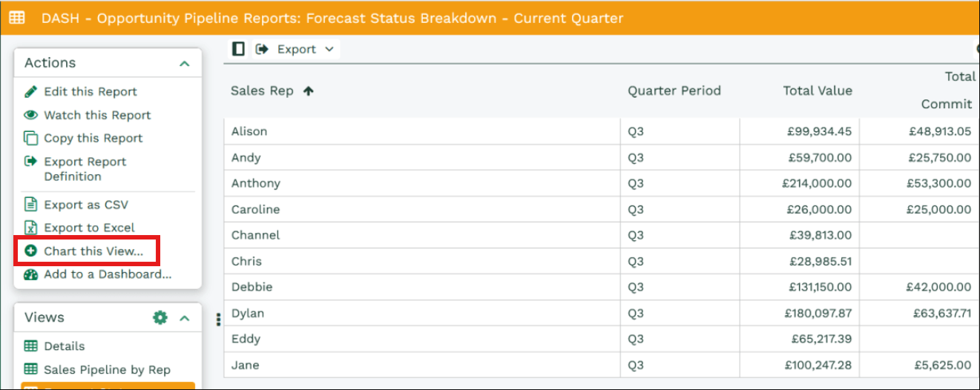
Task: Click the Add to a Dashboard gauge icon
Action: click(30, 274)
